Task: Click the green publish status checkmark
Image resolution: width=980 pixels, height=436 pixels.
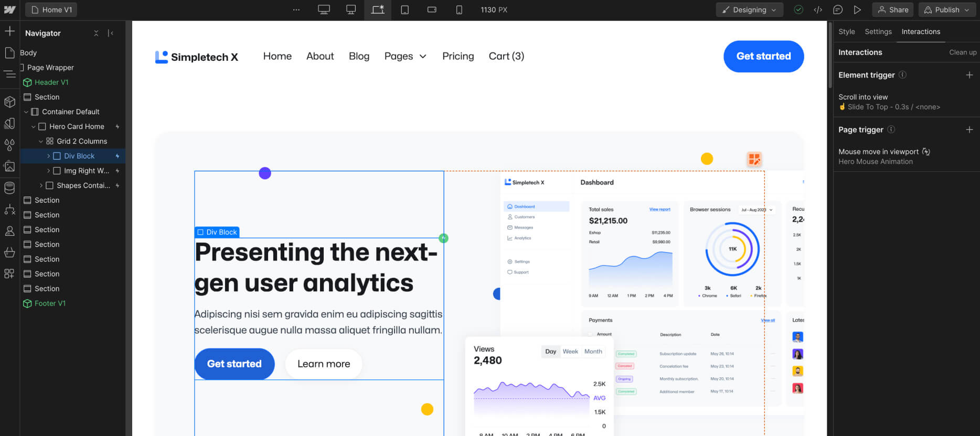Action: coord(798,10)
